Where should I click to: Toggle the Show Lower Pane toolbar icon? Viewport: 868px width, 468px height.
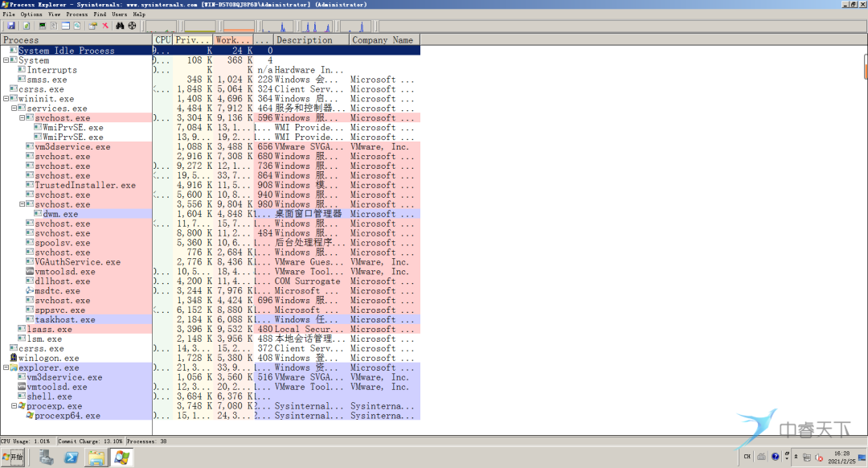(65, 26)
